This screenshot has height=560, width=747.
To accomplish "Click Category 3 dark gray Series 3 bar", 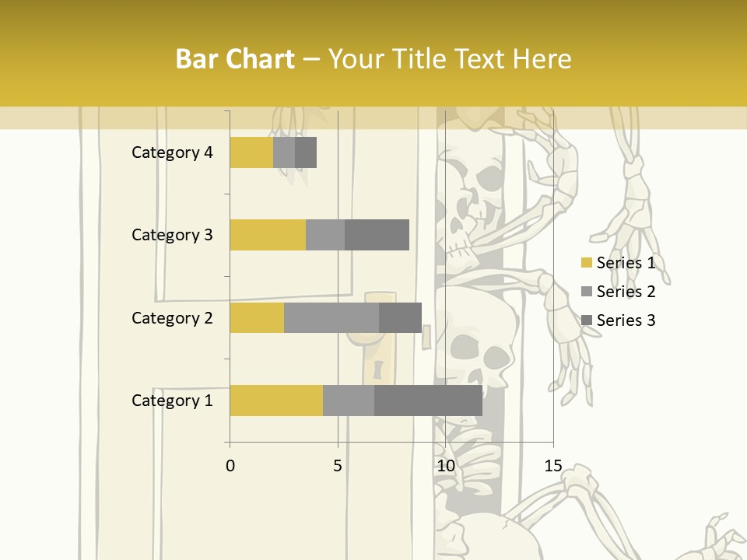I will pos(377,235).
